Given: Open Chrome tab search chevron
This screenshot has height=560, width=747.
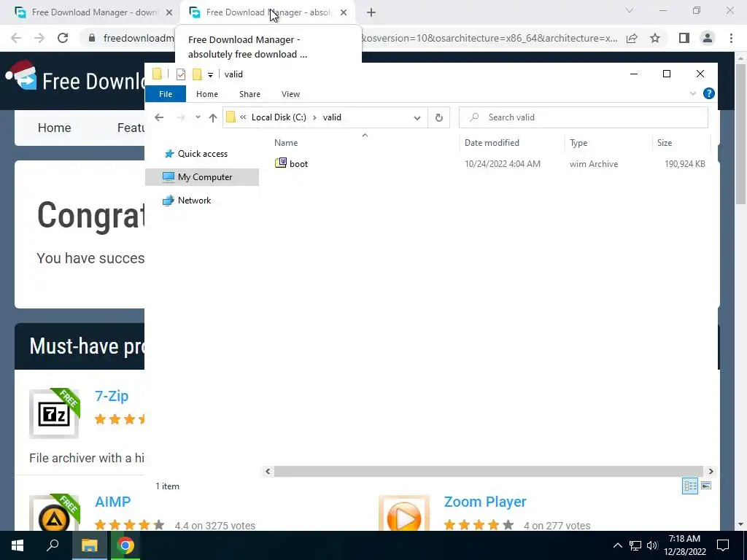Looking at the screenshot, I should [630, 10].
